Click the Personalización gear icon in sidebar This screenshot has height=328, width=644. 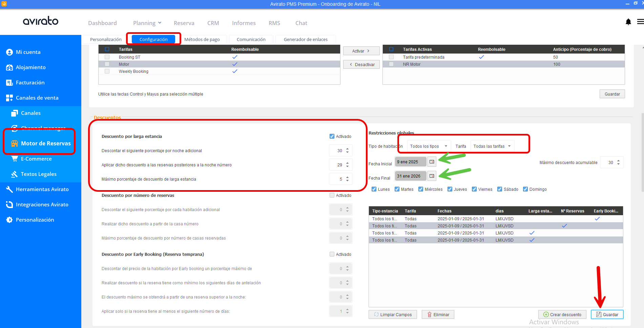(9, 220)
